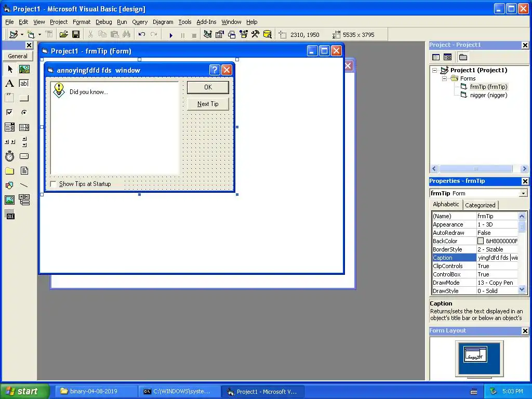
Task: Open the File menu
Action: click(9, 22)
